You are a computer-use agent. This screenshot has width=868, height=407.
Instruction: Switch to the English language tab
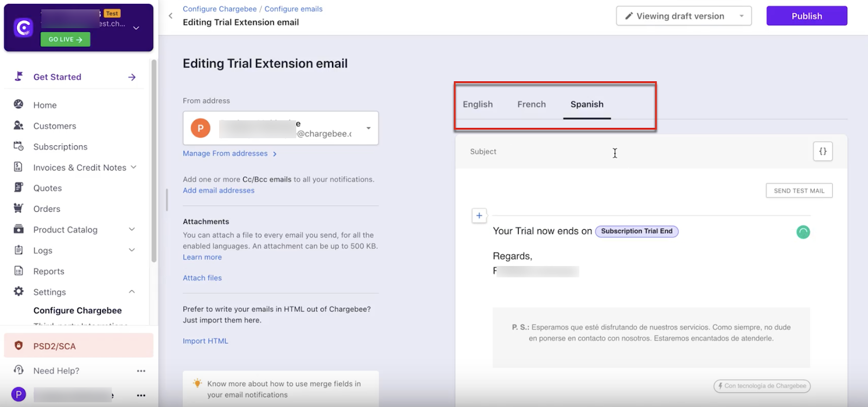477,104
